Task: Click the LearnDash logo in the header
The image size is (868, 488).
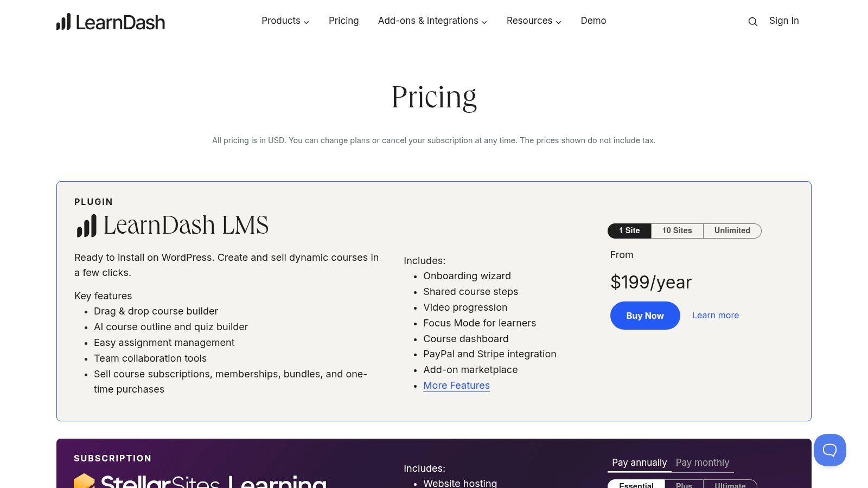Action: [x=110, y=22]
